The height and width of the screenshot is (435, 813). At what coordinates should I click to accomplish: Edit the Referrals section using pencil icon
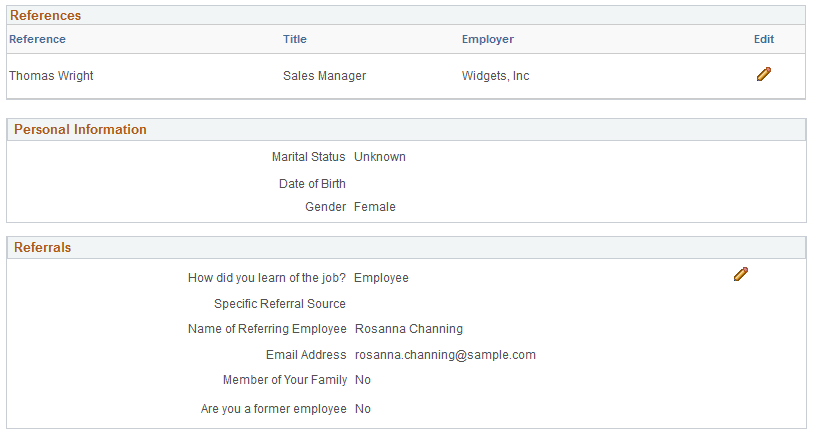741,274
